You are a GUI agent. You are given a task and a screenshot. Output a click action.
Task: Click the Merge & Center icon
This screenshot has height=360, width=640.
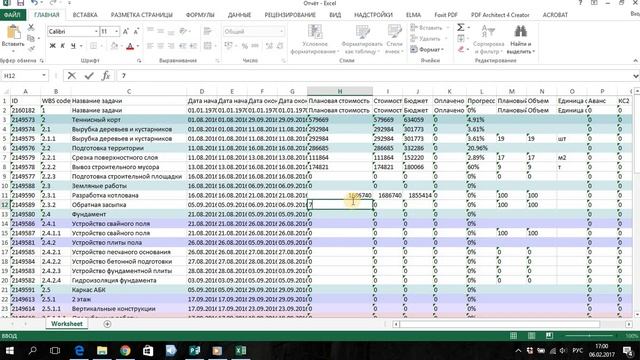tap(208, 46)
